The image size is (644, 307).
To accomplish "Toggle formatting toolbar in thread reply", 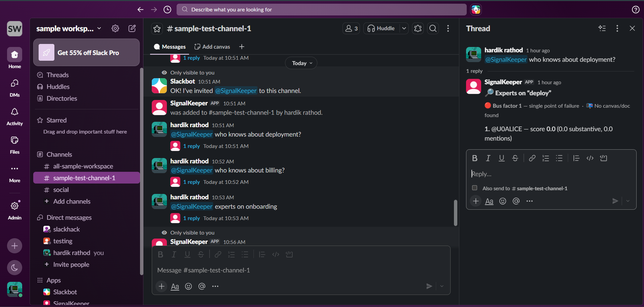I will coord(489,201).
